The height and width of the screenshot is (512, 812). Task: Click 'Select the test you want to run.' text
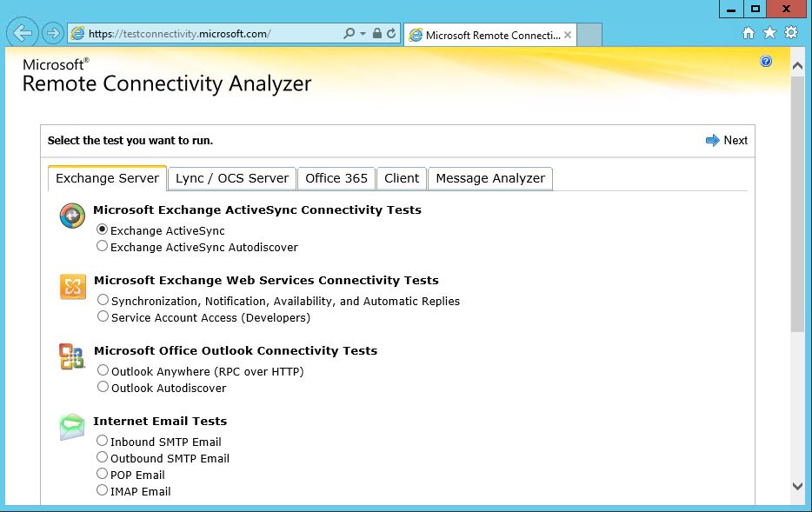point(130,140)
